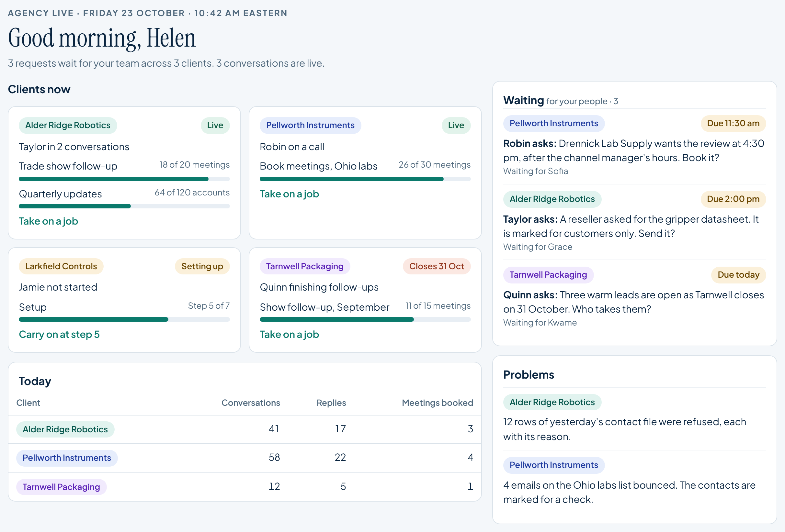
Task: Click the Quarterly updates progress bar
Action: 124,206
